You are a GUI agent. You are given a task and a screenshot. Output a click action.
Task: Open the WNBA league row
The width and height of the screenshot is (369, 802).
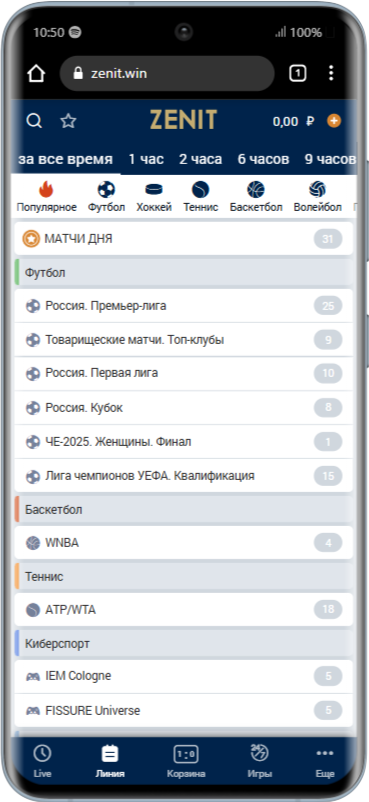pyautogui.click(x=184, y=543)
